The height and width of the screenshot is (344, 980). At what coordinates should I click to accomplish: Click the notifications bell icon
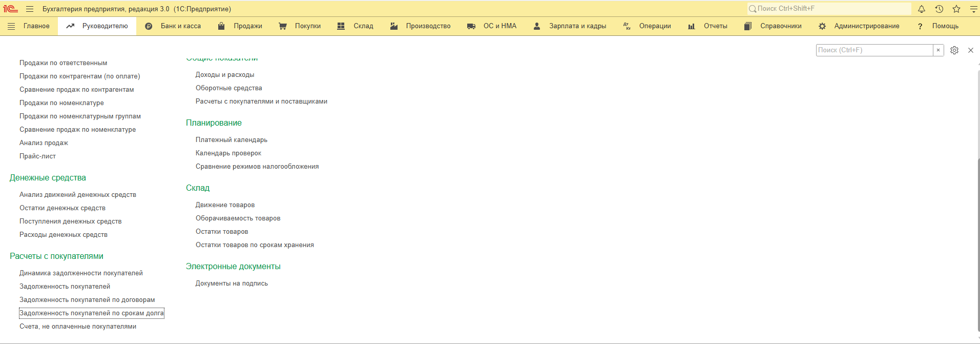click(921, 9)
